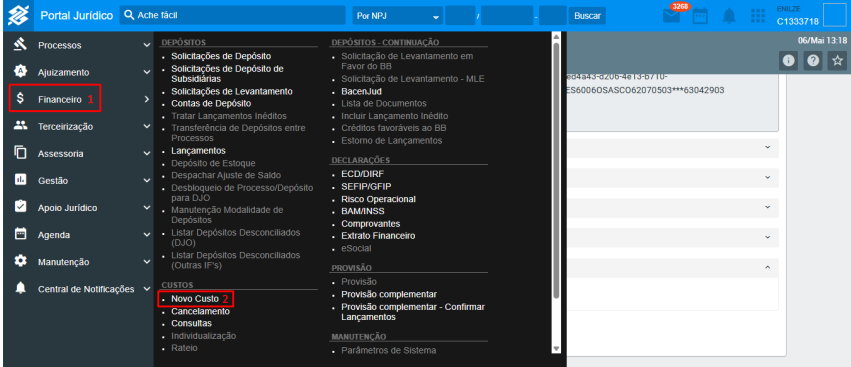Open Consultas under Custos

192,323
